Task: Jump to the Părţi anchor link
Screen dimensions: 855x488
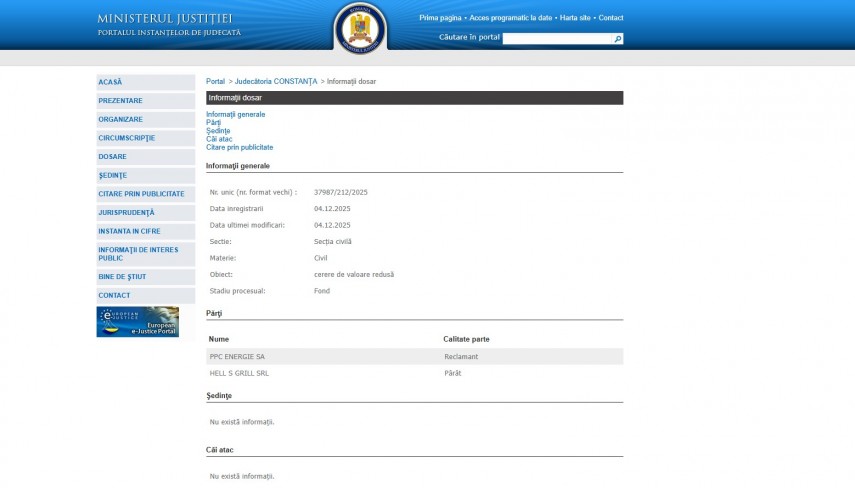Action: point(213,123)
